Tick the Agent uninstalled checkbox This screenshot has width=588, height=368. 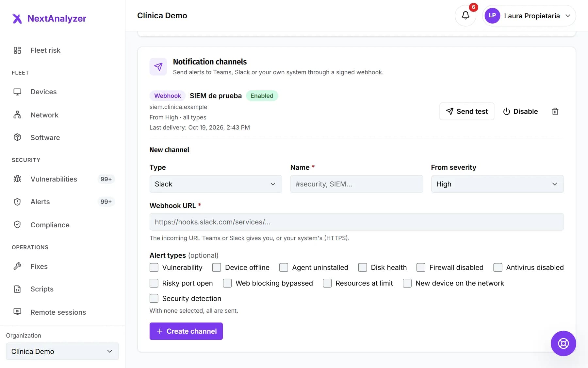coord(284,268)
